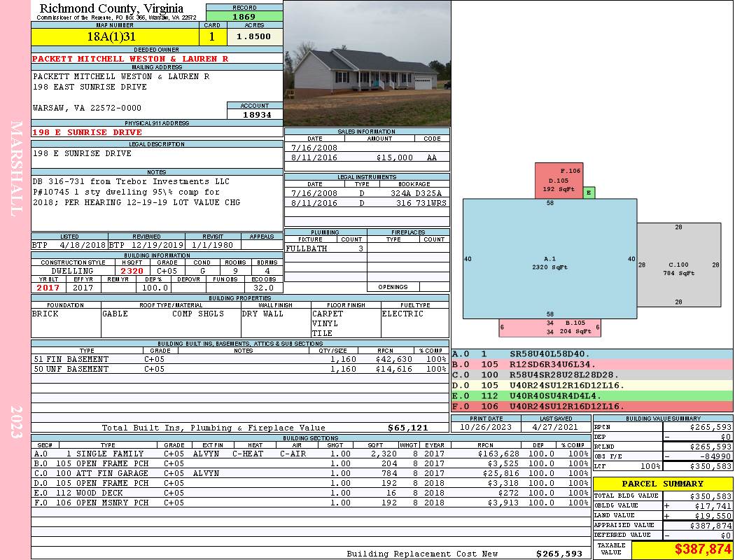Viewport: 735px width, 560px height.
Task: Select the red D.105 192 SqFt porch block
Action: [x=559, y=181]
